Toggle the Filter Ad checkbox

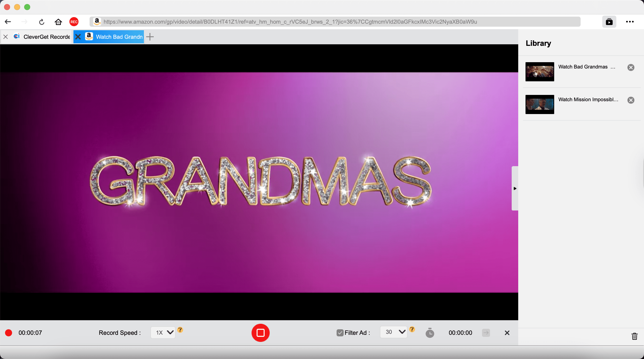click(x=340, y=333)
